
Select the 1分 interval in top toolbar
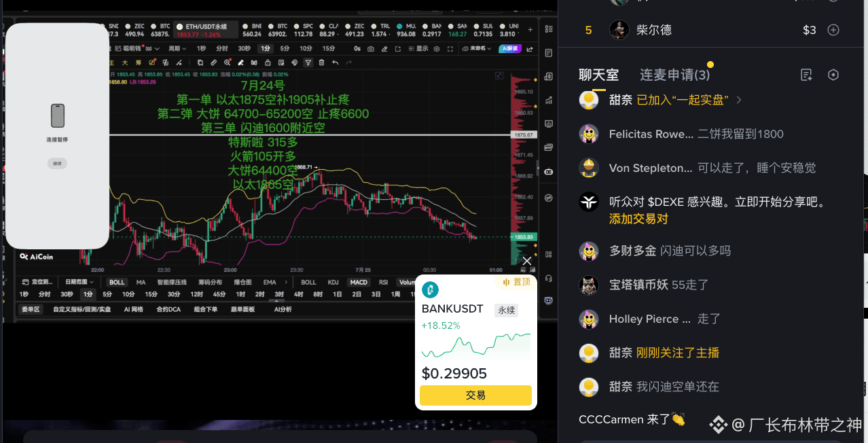[x=265, y=49]
